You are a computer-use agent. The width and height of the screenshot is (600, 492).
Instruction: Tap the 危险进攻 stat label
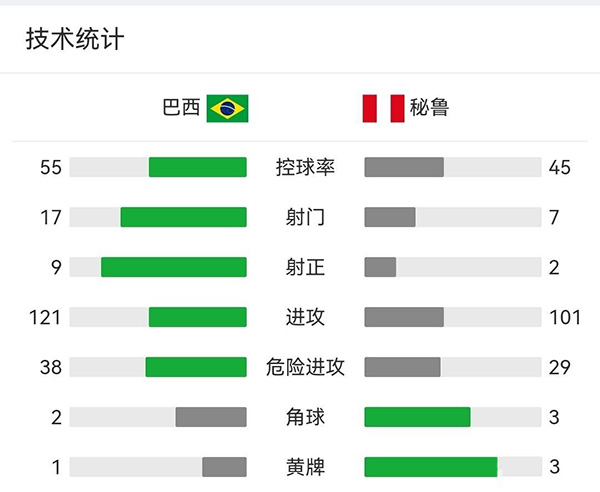pyautogui.click(x=305, y=367)
